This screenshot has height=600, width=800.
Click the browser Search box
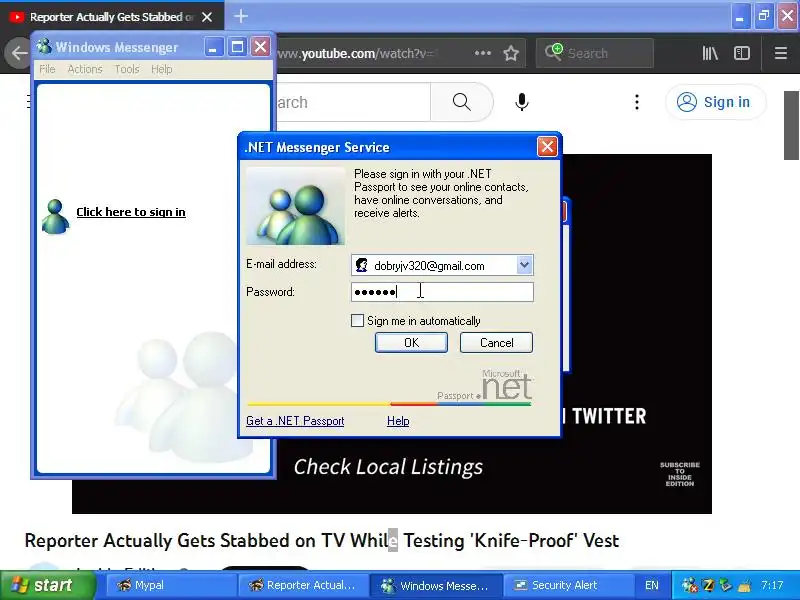[595, 53]
